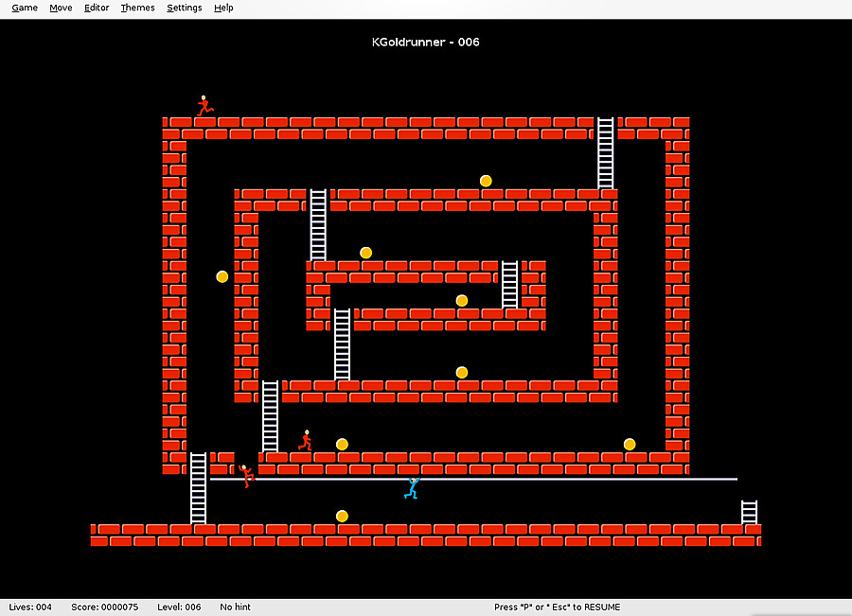Click the red enemy falling through the gap
This screenshot has width=852, height=616.
(x=246, y=476)
